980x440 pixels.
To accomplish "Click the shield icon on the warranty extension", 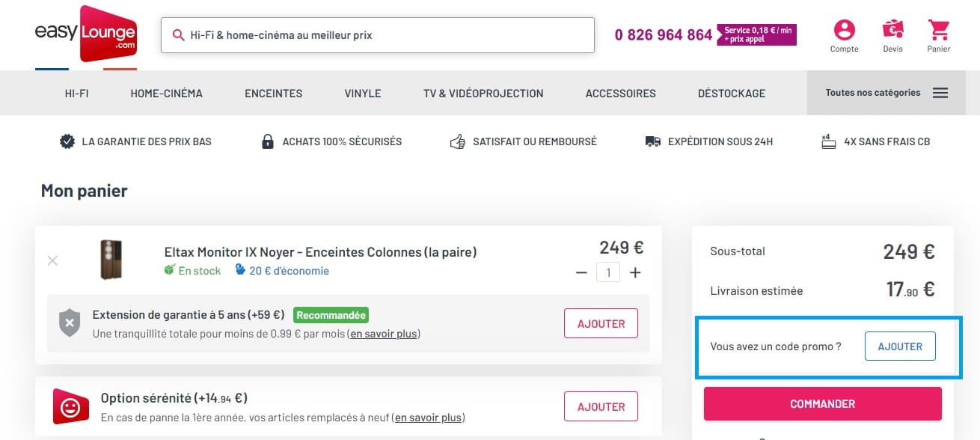I will coord(69,322).
